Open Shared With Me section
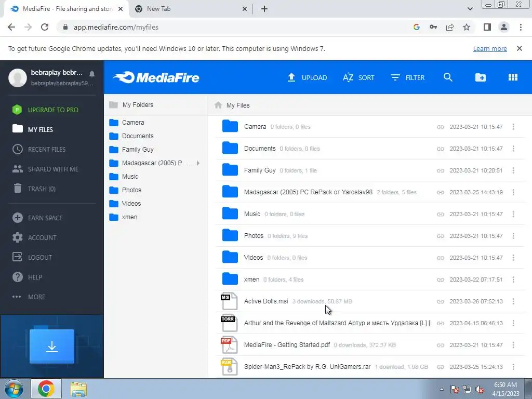 point(46,169)
